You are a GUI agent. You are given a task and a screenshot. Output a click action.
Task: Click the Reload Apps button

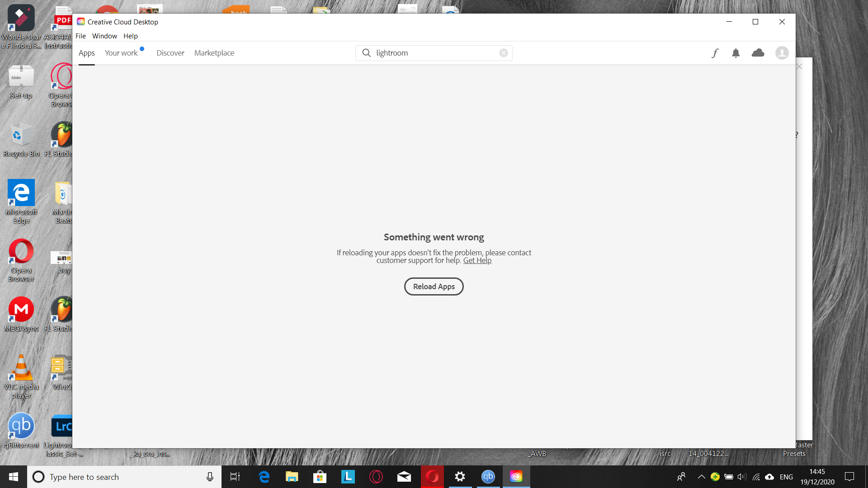[x=434, y=286]
